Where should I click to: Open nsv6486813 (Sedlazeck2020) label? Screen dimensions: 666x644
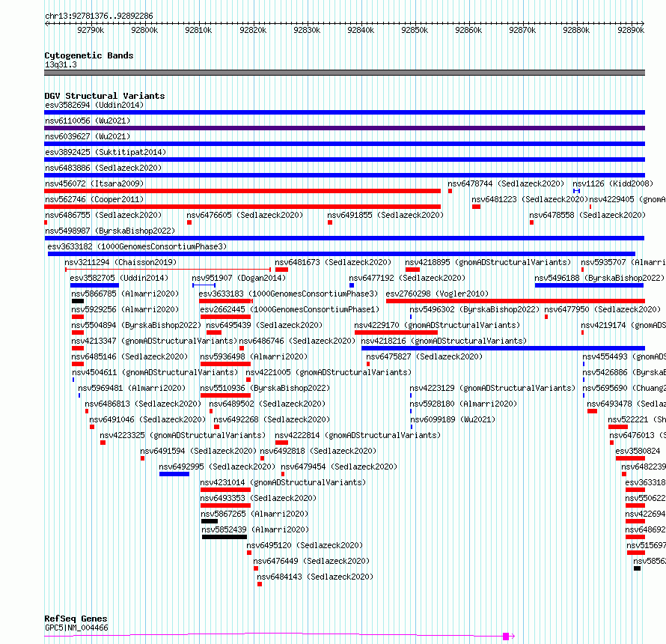click(x=143, y=404)
